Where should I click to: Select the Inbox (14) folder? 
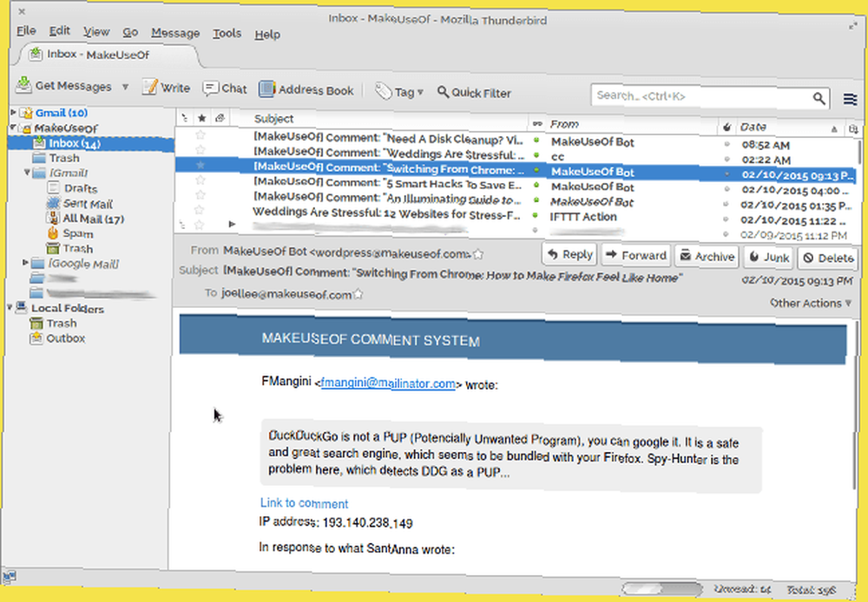click(x=67, y=143)
